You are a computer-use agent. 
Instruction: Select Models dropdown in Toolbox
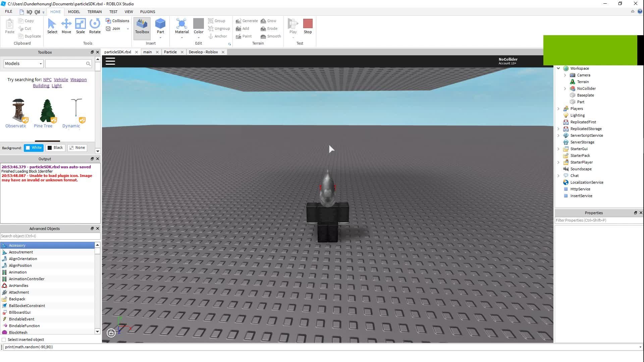coord(23,63)
